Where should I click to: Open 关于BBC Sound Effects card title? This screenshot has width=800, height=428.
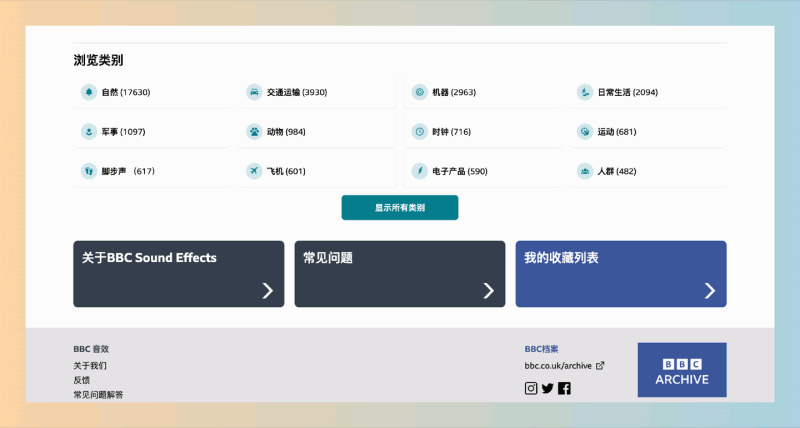pos(149,258)
